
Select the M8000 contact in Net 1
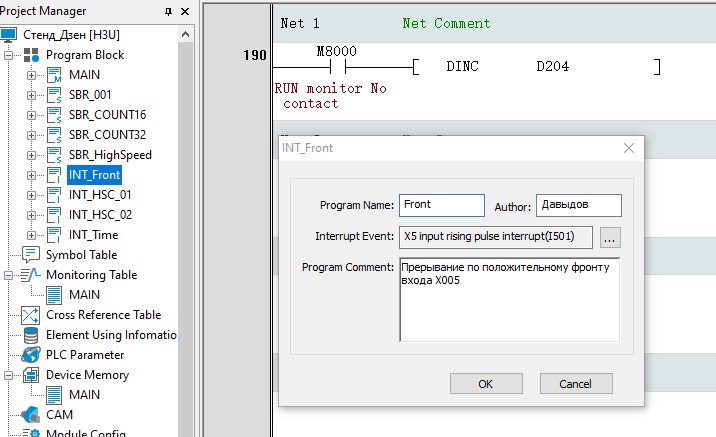pyautogui.click(x=337, y=67)
